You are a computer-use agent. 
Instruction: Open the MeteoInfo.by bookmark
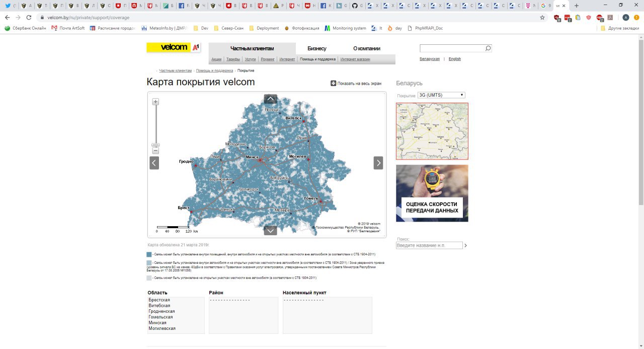click(x=164, y=28)
